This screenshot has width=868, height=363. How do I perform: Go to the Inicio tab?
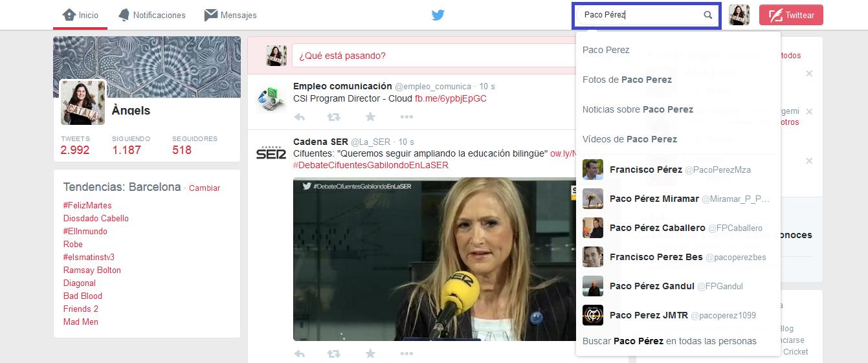click(x=80, y=15)
